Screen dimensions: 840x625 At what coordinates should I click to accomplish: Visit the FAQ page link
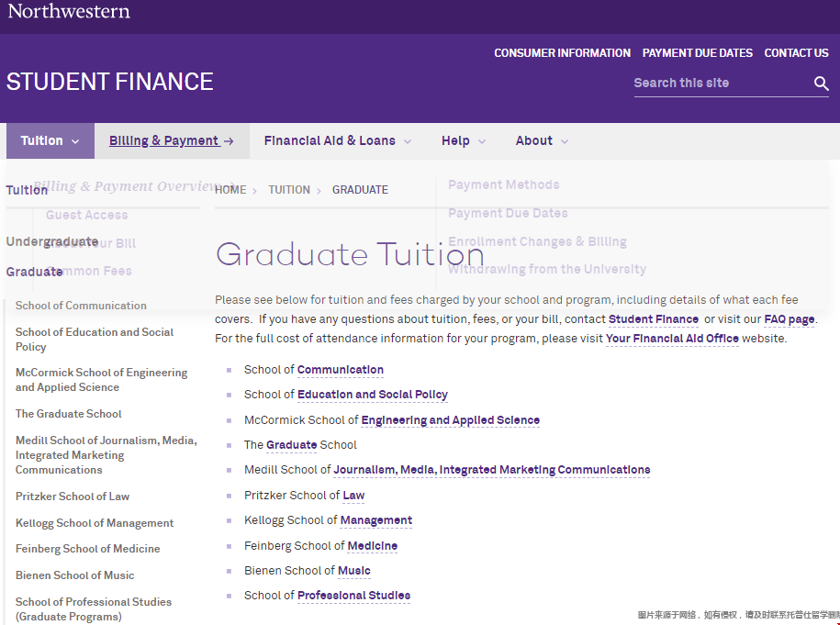click(x=790, y=319)
